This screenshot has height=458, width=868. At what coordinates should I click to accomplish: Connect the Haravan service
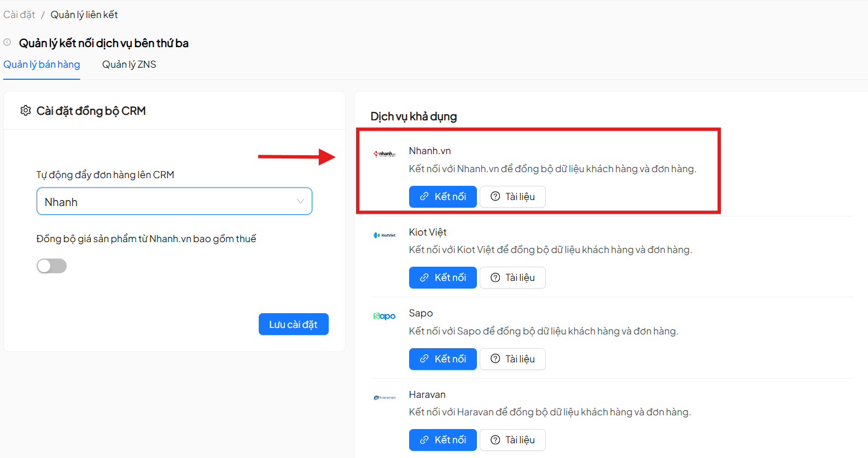(x=442, y=440)
